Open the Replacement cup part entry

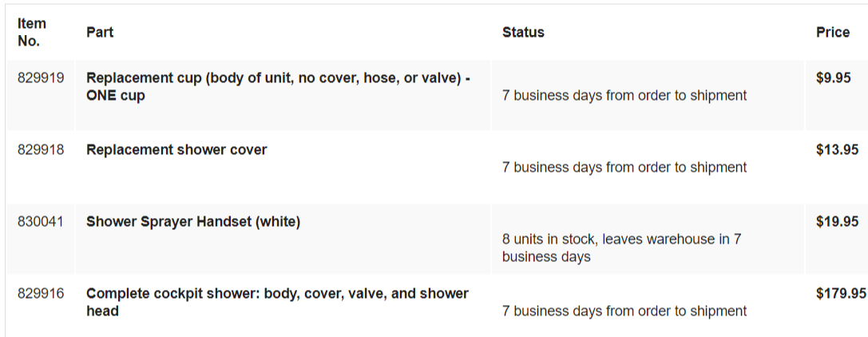279,86
